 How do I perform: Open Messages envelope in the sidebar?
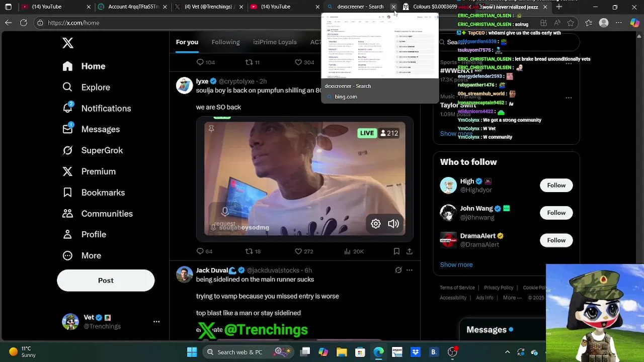click(67, 129)
